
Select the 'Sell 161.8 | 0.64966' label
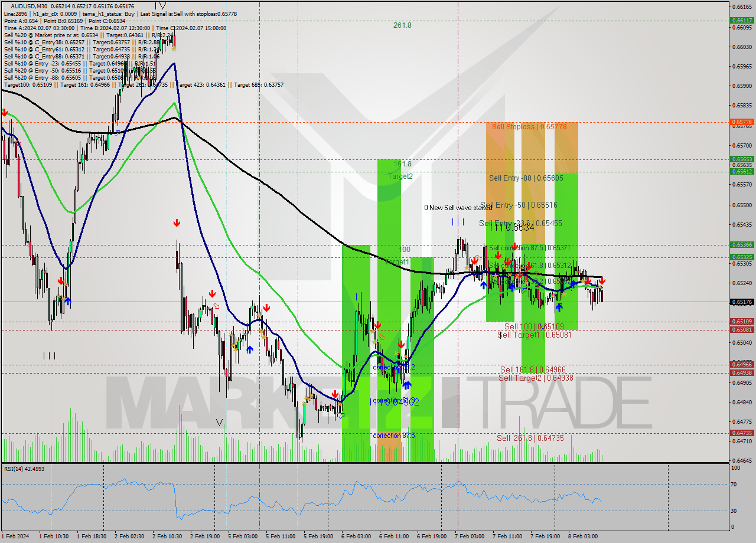(533, 370)
